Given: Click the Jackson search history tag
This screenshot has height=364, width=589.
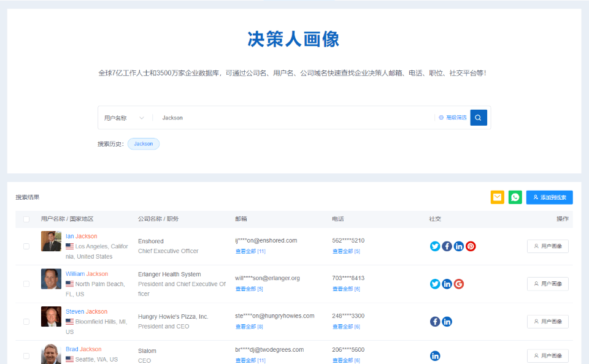Looking at the screenshot, I should point(144,144).
